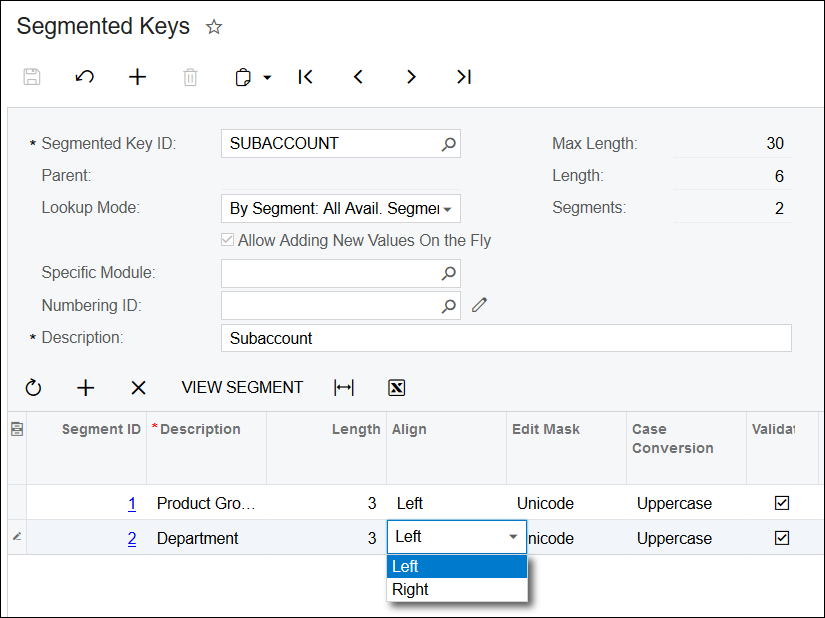
Task: Edit the Numbering ID with the pencil icon
Action: click(x=478, y=305)
